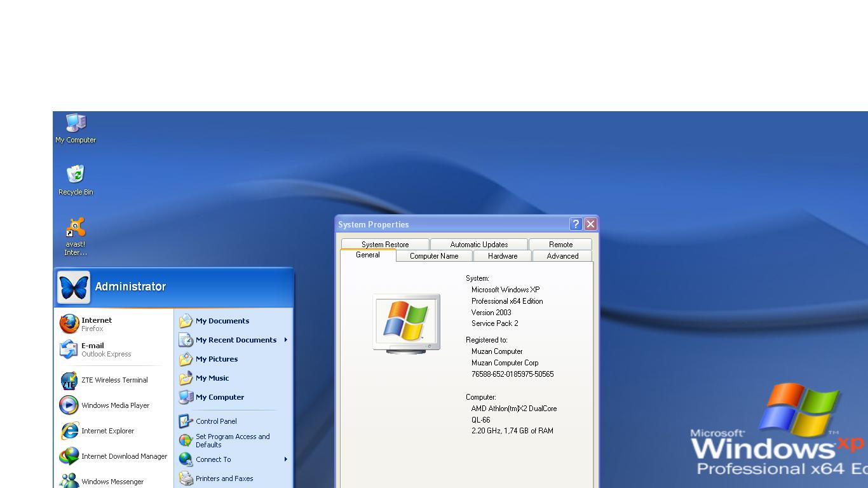Click 'Service Pack 2' text
868x488 pixels.
[x=495, y=323]
